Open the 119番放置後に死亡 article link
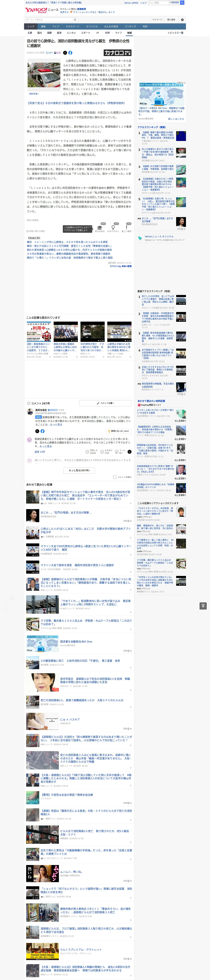 80,661
